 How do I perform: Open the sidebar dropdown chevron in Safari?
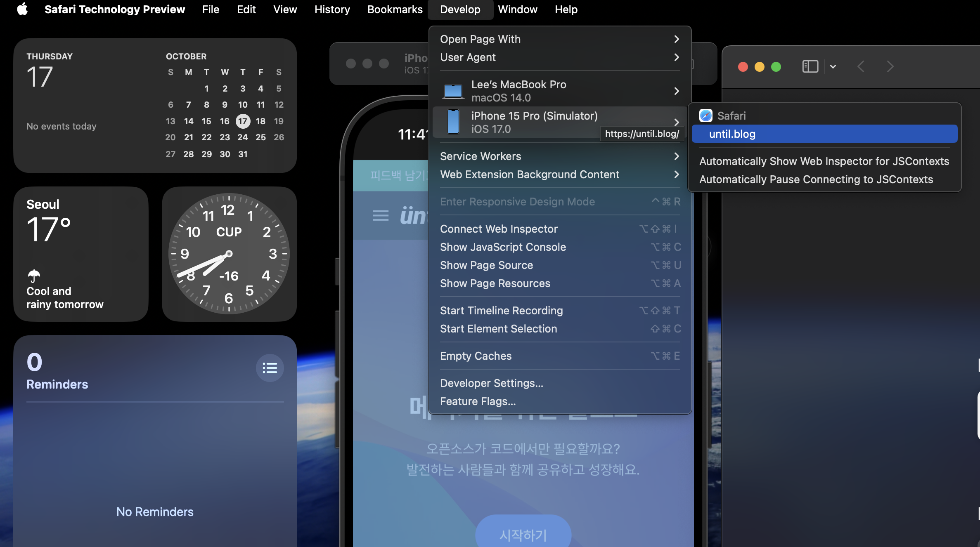833,66
